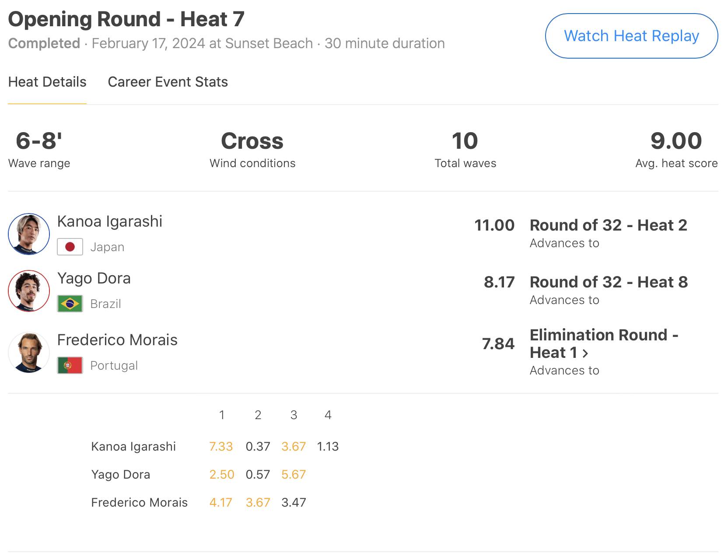Open Yago Dora's athlete name link

click(94, 279)
